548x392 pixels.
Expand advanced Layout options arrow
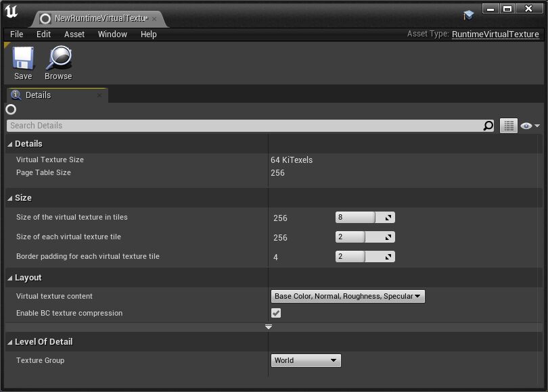pos(269,327)
